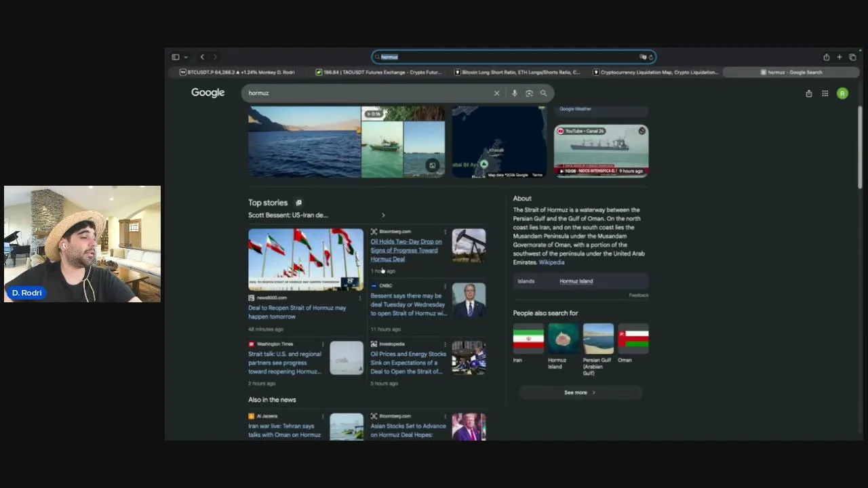Open 'Deal to Reopen Strait of Hormuz' article
The width and height of the screenshot is (868, 488).
point(297,312)
